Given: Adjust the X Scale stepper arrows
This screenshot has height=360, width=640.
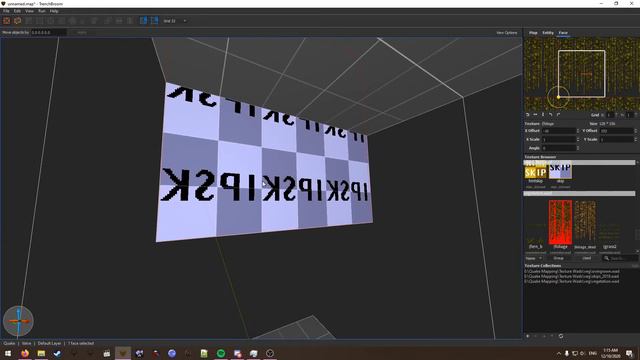Looking at the screenshot, I should point(578,140).
